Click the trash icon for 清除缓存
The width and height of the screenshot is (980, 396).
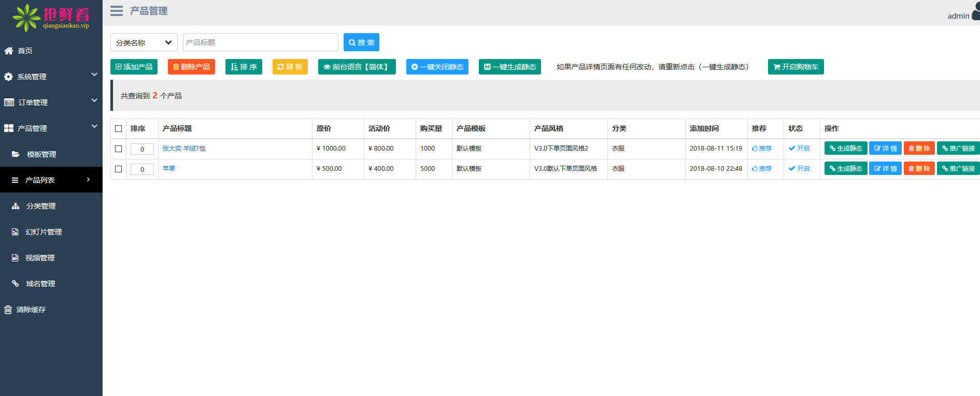tap(8, 310)
